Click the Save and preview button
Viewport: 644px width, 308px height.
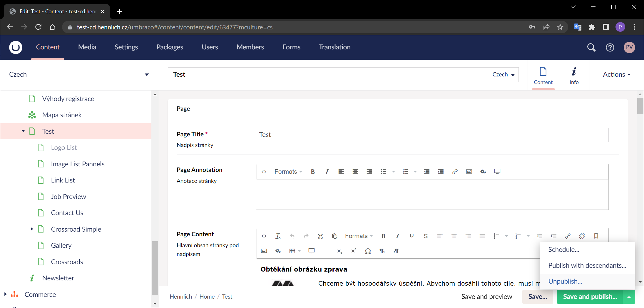486,297
